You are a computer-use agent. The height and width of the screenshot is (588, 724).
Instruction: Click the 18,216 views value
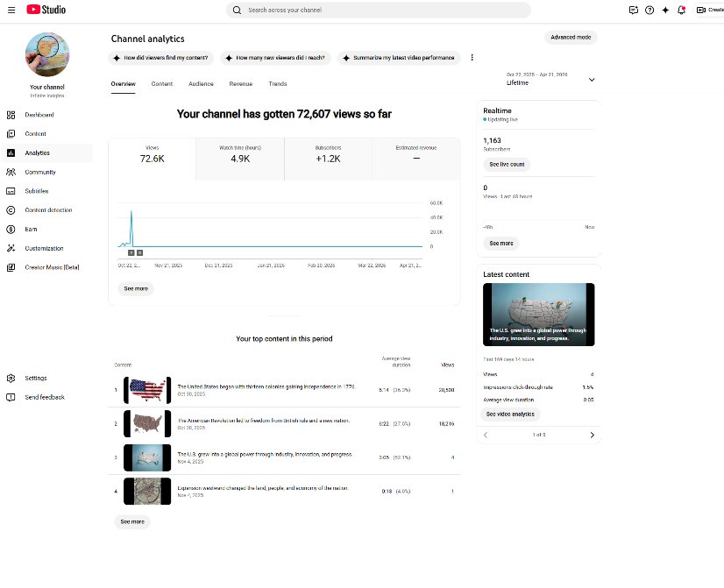click(x=446, y=423)
